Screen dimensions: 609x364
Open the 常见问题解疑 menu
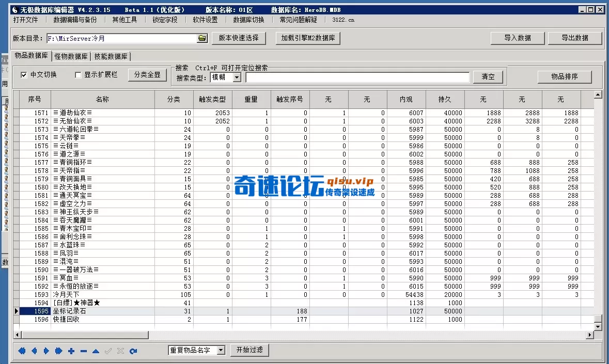(x=298, y=20)
